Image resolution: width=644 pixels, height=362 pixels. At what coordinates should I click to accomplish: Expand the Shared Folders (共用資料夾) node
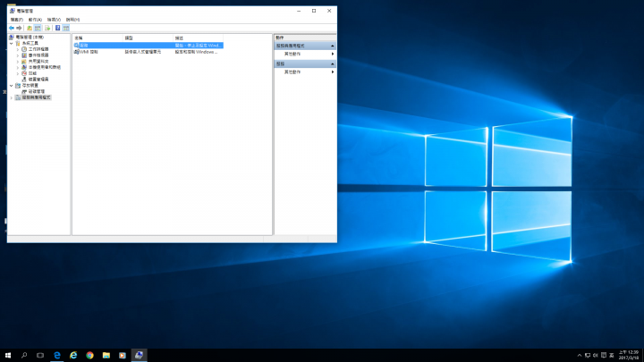18,61
